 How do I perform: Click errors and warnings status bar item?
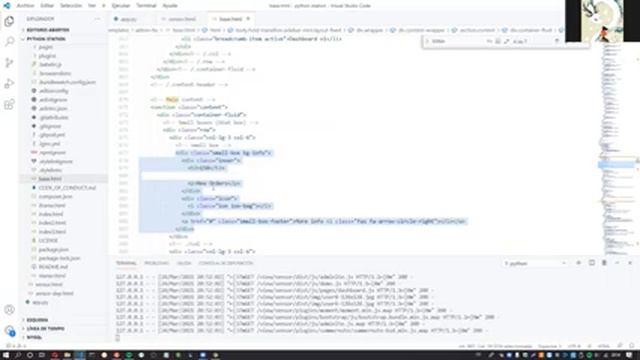(x=16, y=346)
